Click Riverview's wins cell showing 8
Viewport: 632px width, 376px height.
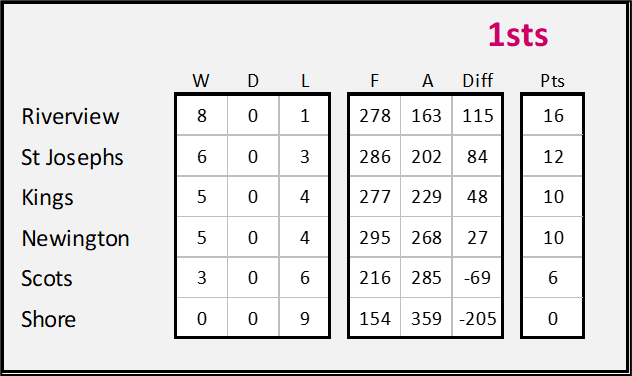[202, 116]
